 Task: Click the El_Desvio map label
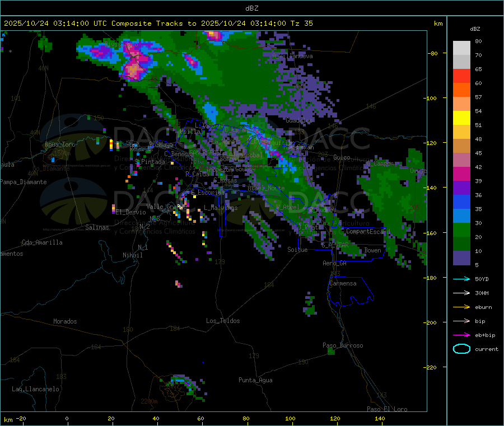pos(130,212)
